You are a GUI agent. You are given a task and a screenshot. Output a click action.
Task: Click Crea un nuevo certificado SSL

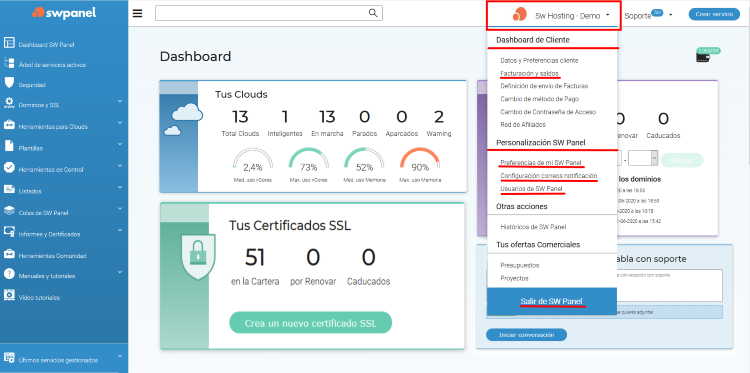click(310, 323)
